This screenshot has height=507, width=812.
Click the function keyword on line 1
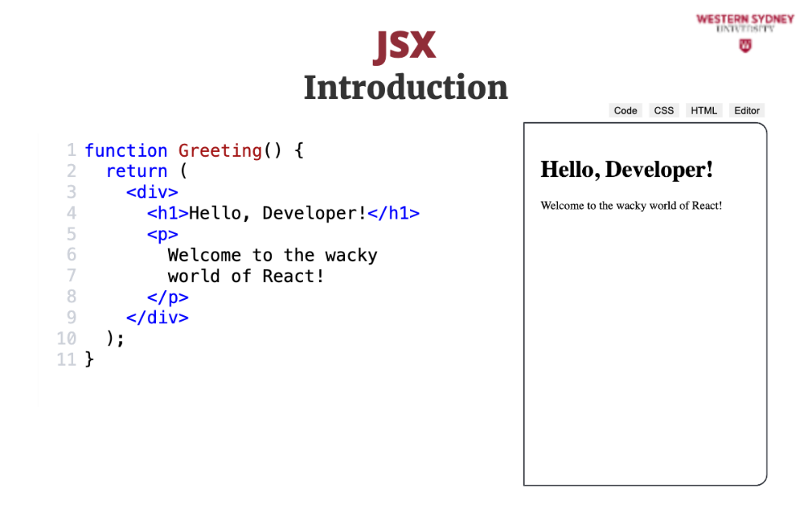click(126, 150)
